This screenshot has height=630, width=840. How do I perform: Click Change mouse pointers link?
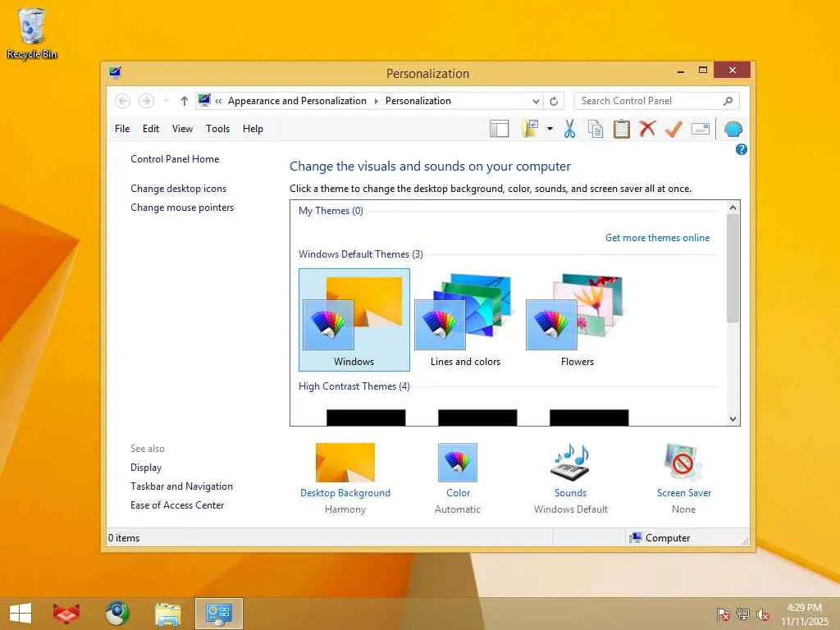coord(182,208)
